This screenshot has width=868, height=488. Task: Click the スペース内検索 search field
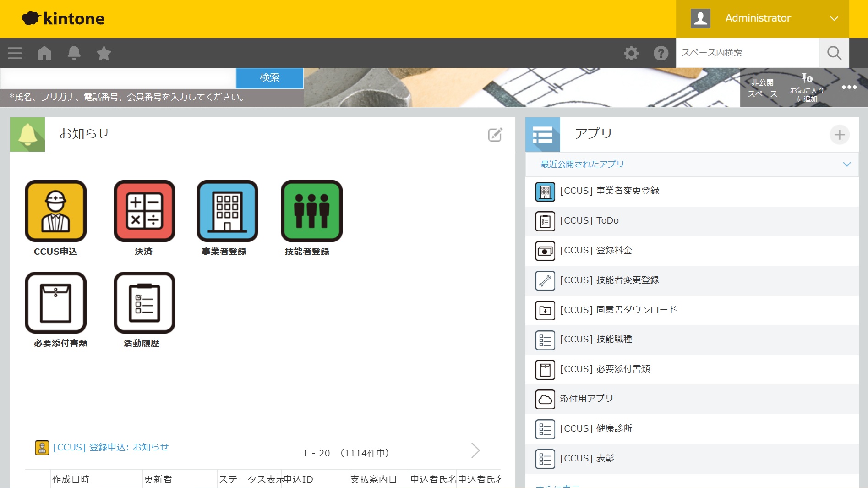point(747,53)
